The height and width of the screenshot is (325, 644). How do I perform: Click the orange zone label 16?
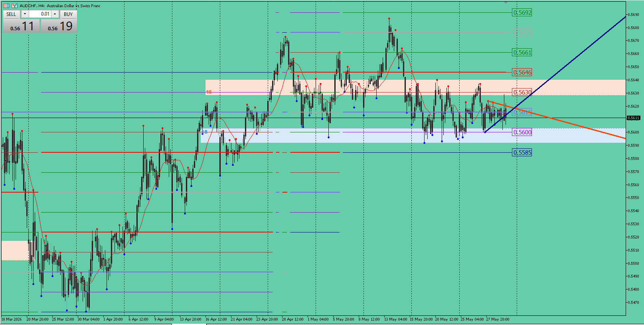(x=209, y=92)
